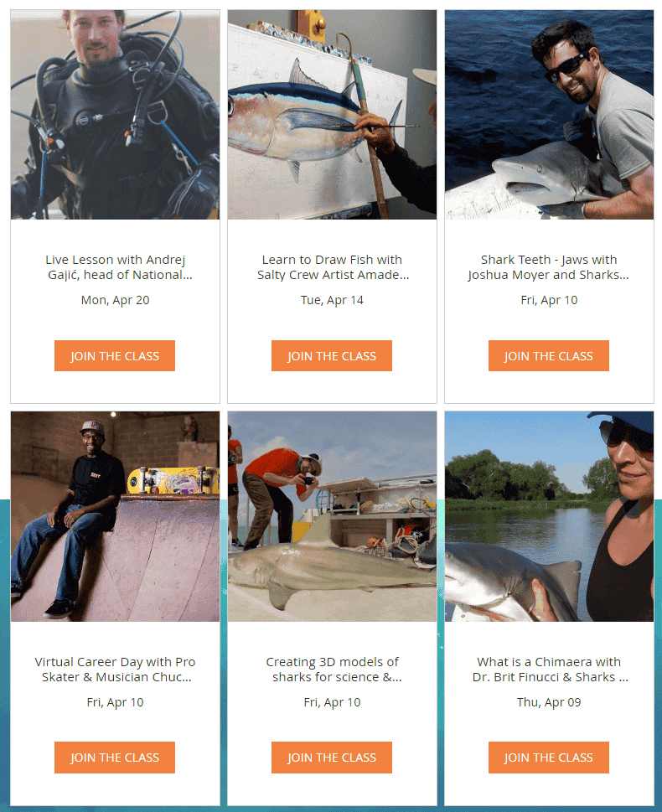Open title What is a Chimaera
Image resolution: width=662 pixels, height=812 pixels.
click(x=549, y=669)
